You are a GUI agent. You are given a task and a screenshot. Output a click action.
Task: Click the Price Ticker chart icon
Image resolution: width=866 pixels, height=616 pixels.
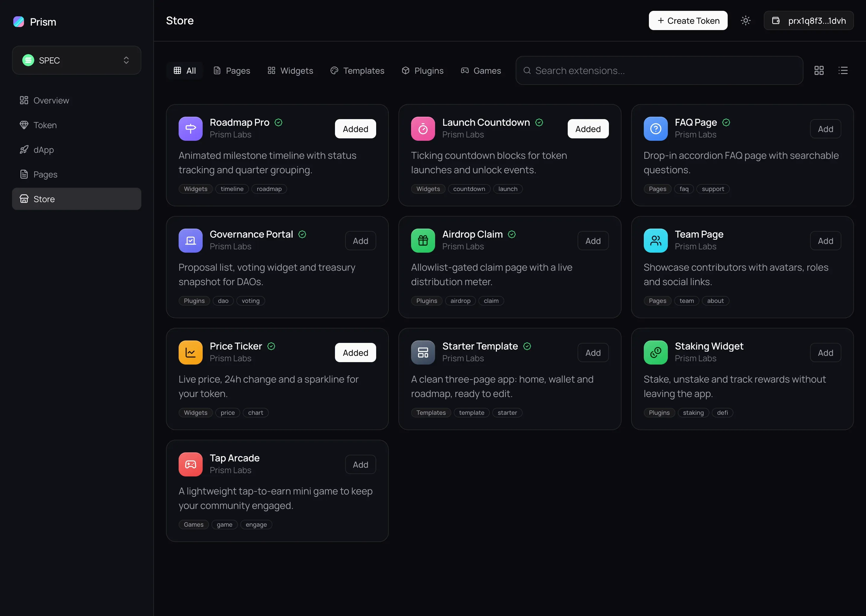[191, 353]
